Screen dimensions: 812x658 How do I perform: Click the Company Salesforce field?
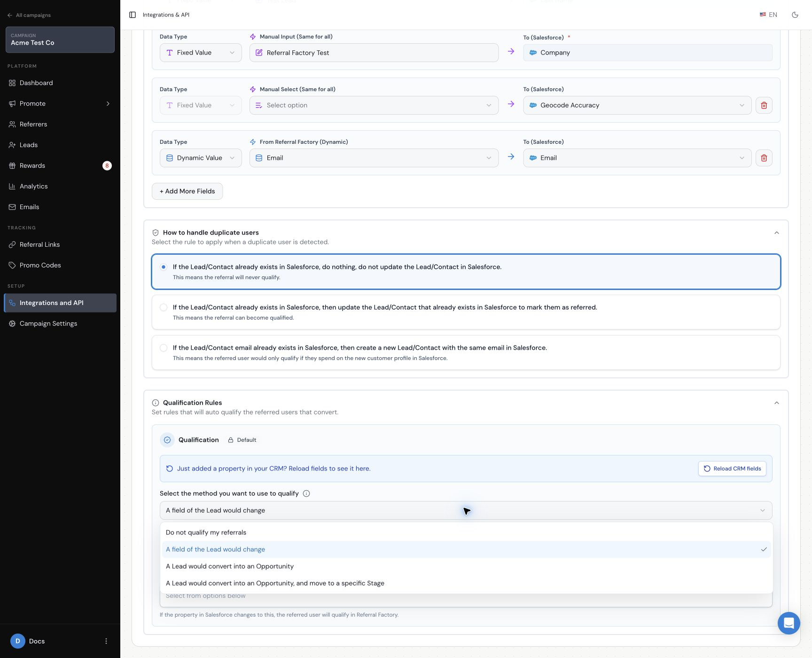pos(648,53)
